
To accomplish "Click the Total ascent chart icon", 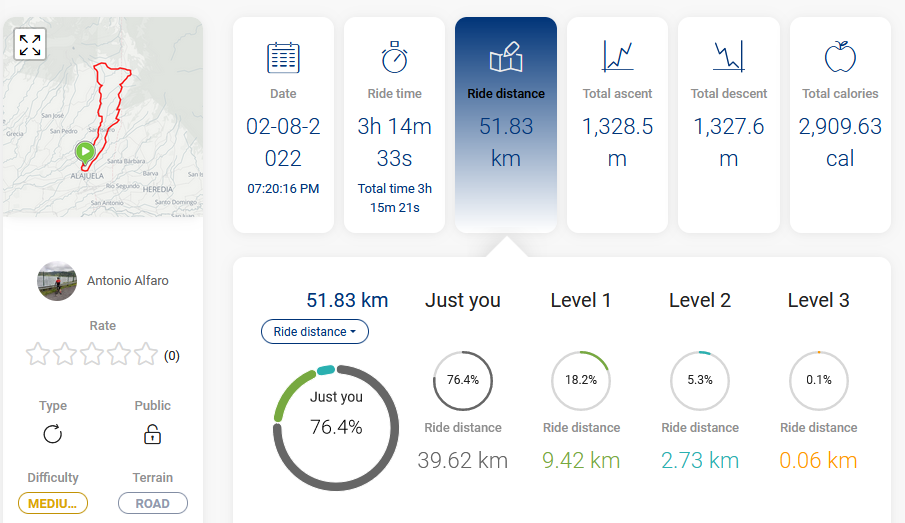I will pyautogui.click(x=618, y=57).
